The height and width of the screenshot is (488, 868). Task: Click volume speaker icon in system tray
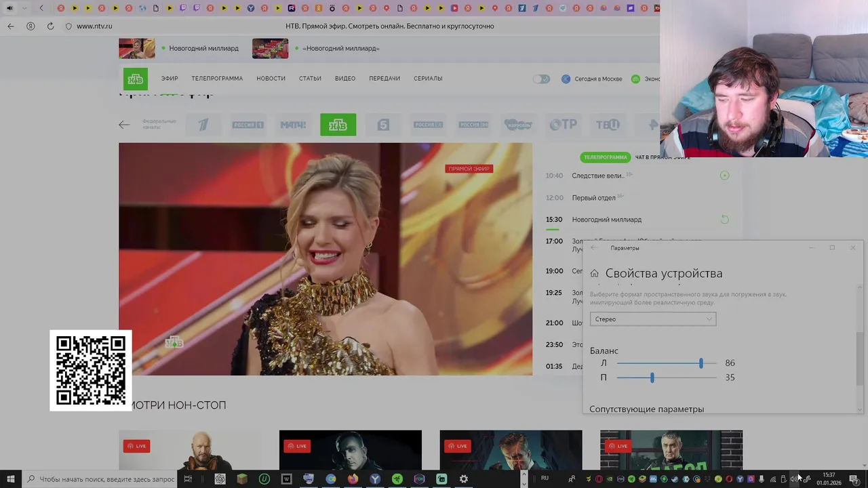[x=793, y=479]
